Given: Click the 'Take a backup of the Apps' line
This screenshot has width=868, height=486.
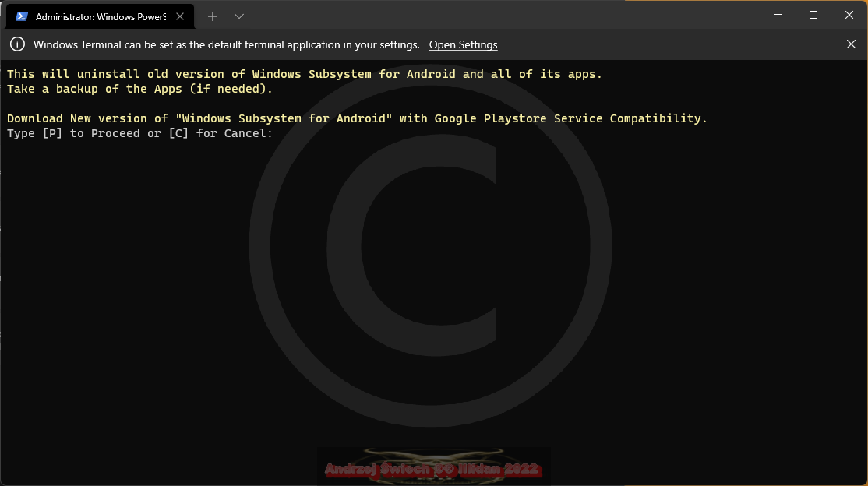Looking at the screenshot, I should [140, 89].
